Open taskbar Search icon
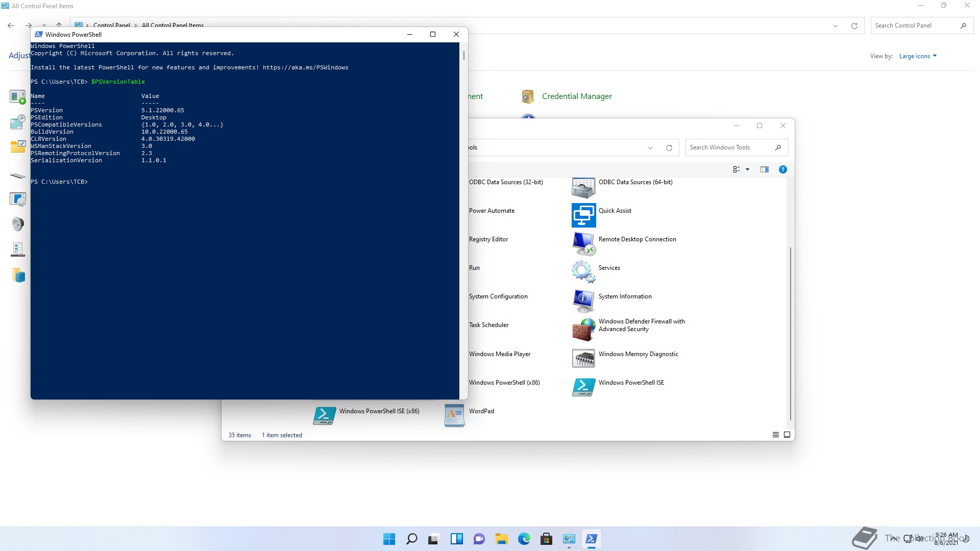 point(411,539)
